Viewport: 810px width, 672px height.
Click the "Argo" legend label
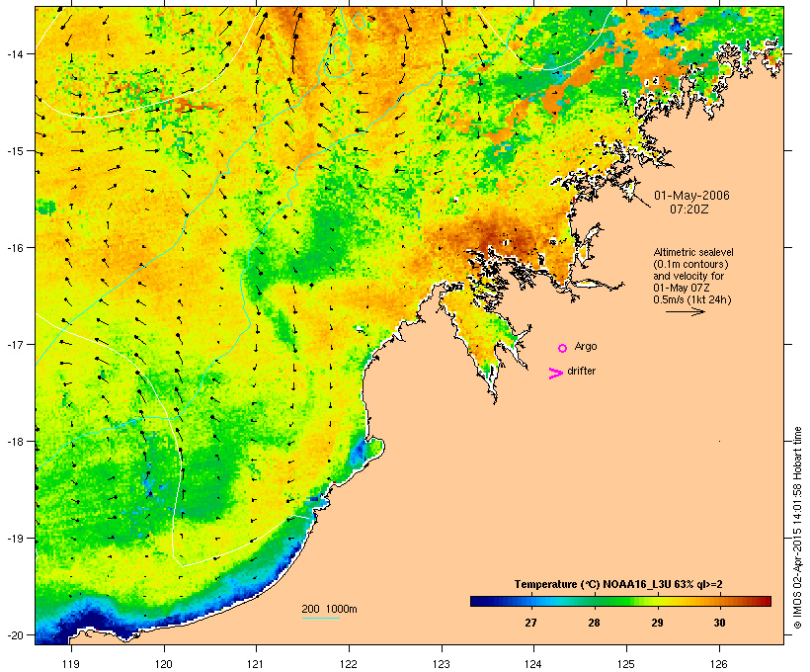click(586, 346)
